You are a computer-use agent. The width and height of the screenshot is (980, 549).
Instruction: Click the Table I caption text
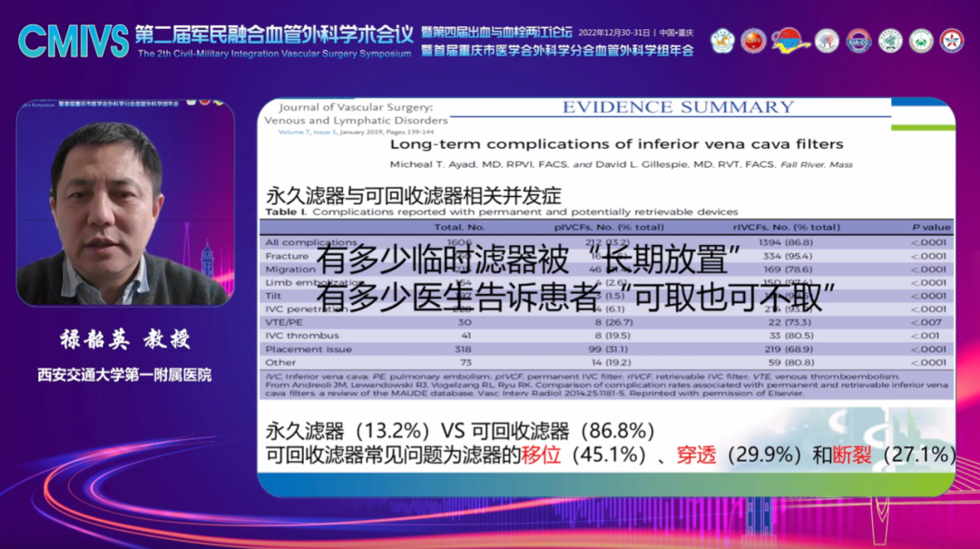click(x=502, y=212)
